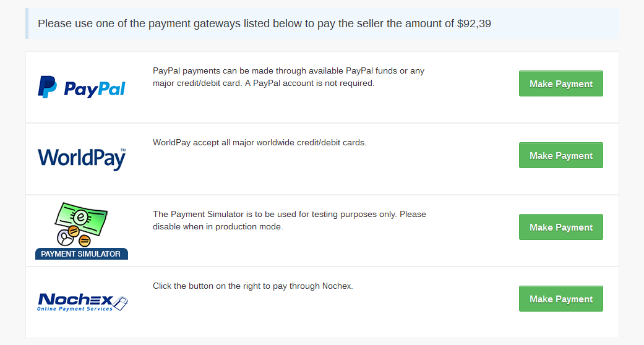Click the card symbol beside the Nochex wordmark
The image size is (644, 345).
click(x=121, y=303)
